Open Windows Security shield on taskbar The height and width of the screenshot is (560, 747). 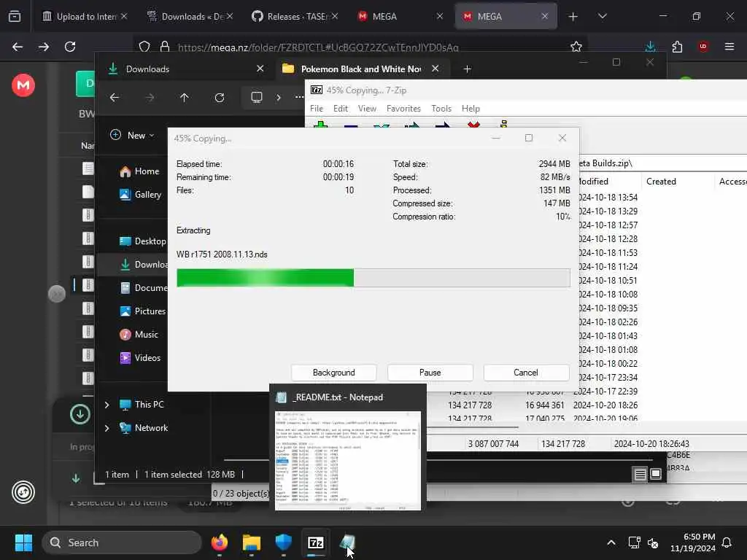(x=284, y=542)
